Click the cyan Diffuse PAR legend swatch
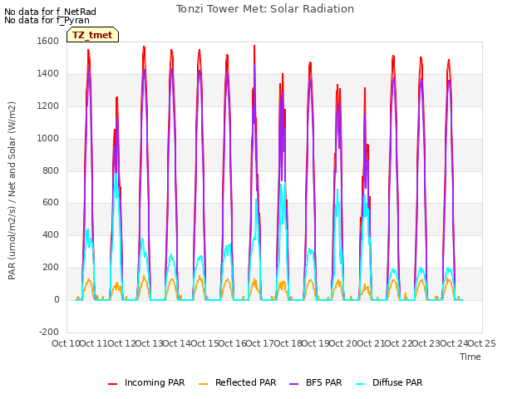 coord(361,384)
